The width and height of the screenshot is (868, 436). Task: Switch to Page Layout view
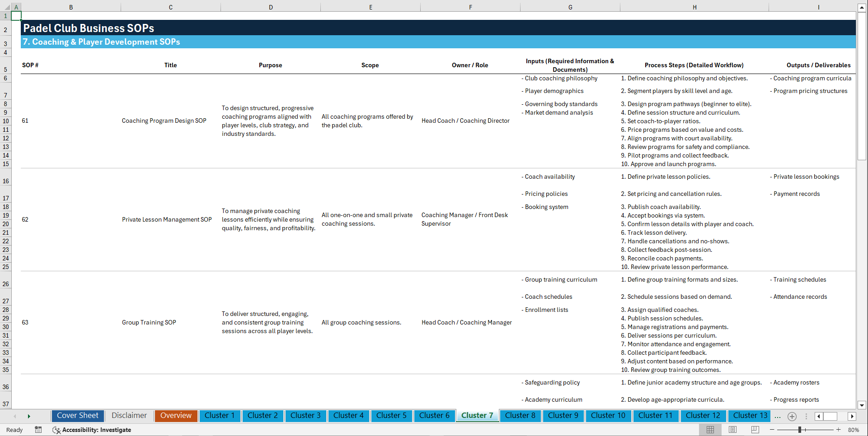[732, 430]
